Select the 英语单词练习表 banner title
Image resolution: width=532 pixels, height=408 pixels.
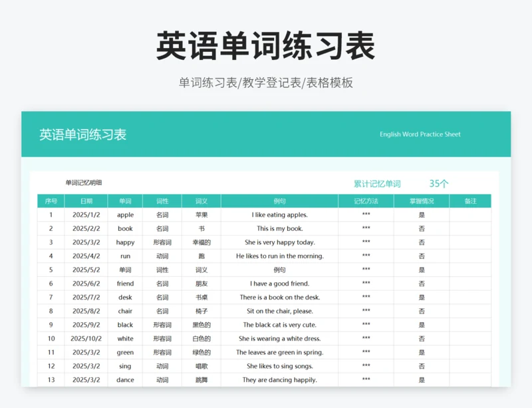coord(82,134)
